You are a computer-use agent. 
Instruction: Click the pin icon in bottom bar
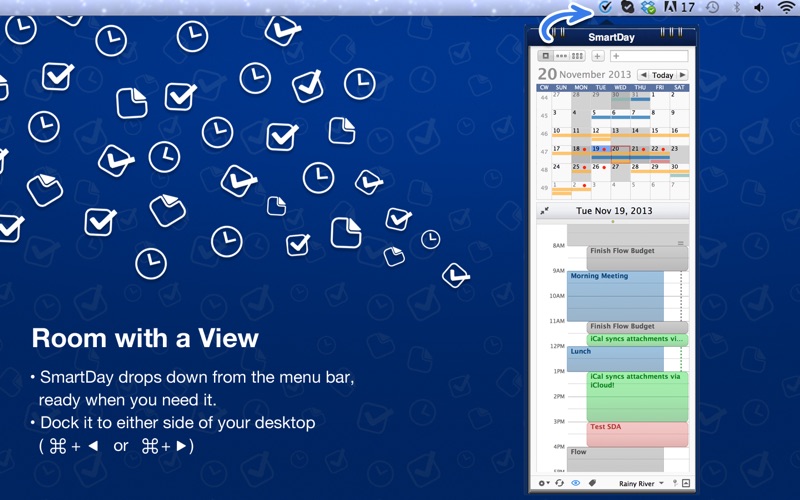pyautogui.click(x=674, y=483)
